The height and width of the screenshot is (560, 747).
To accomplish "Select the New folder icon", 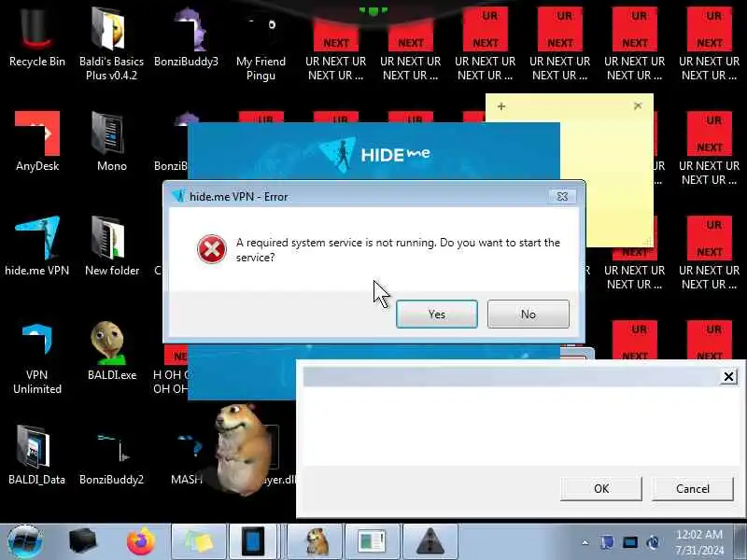I will point(111,245).
